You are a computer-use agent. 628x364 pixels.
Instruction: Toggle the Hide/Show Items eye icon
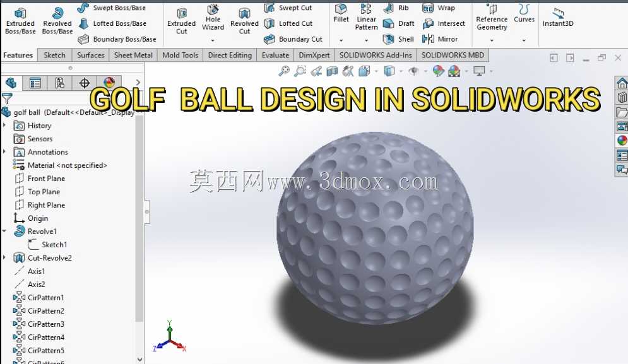413,71
